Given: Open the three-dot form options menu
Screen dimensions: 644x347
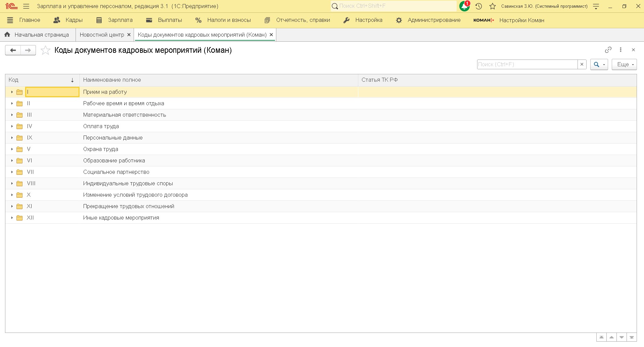Looking at the screenshot, I should click(620, 50).
